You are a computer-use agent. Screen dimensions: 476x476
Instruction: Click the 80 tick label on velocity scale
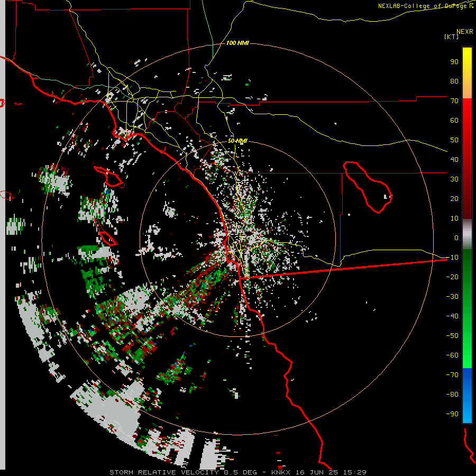coord(454,81)
